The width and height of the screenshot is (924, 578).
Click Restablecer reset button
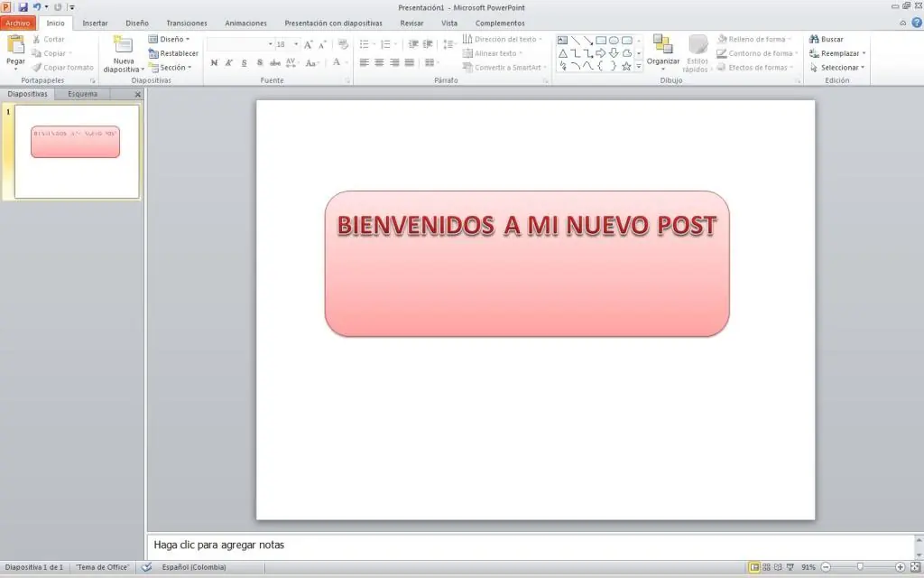173,53
